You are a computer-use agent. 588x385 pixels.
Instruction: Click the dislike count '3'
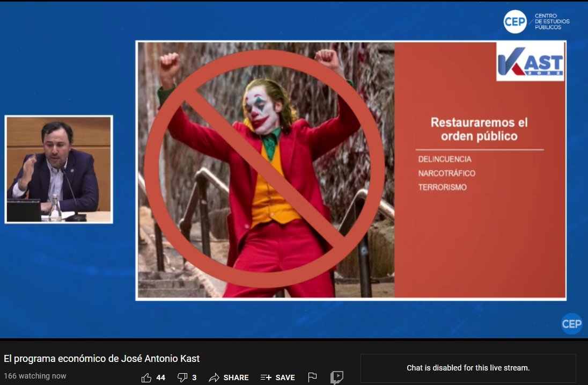(x=194, y=377)
